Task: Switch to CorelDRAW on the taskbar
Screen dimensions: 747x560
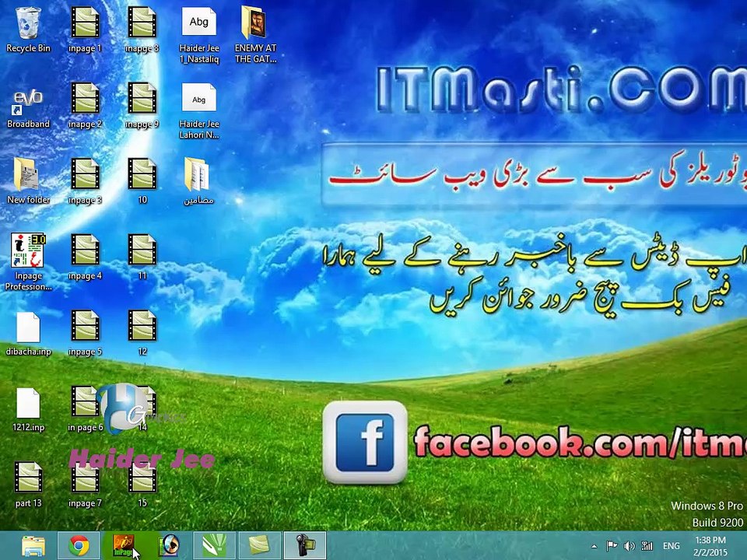Action: point(215,546)
